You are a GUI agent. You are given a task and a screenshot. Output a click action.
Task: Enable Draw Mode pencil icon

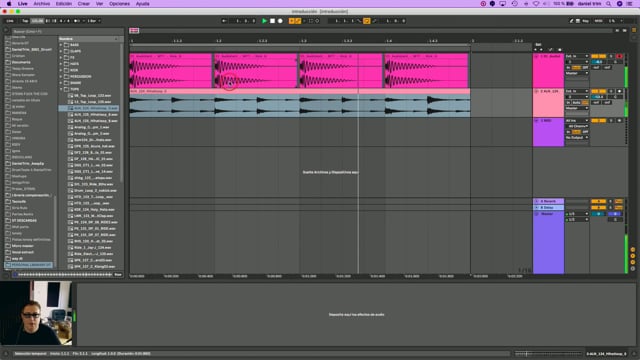[x=571, y=21]
